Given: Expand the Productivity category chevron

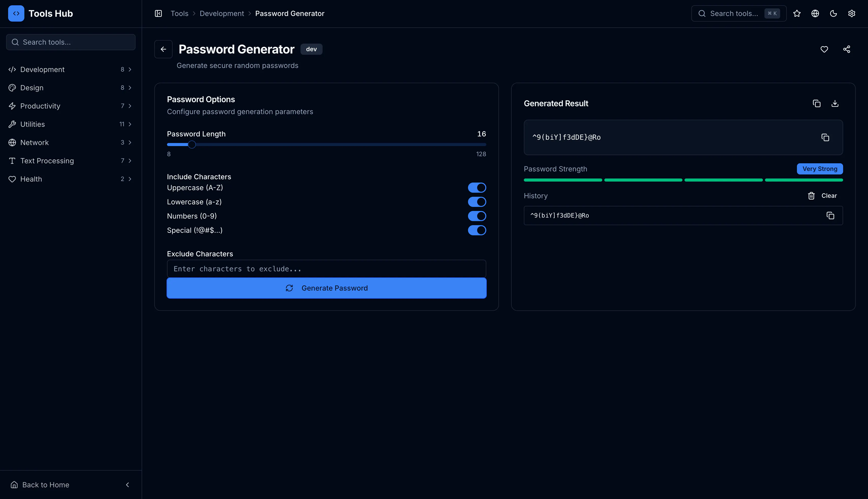Looking at the screenshot, I should pos(130,106).
